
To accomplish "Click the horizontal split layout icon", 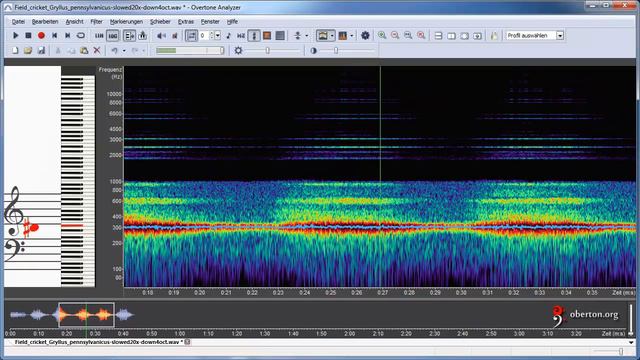I will (x=438, y=36).
